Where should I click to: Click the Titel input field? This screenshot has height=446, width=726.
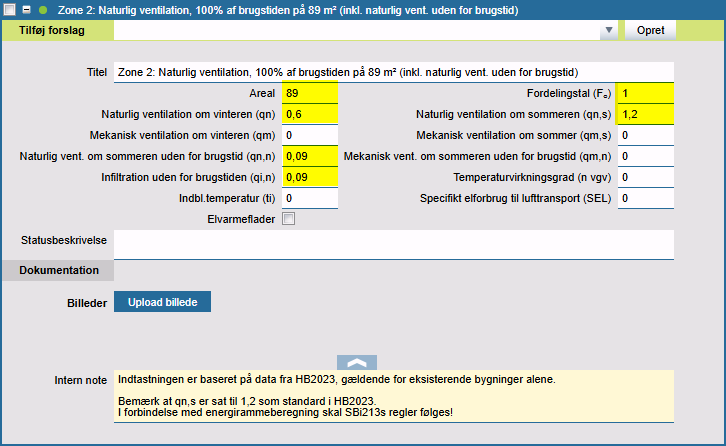tap(394, 72)
